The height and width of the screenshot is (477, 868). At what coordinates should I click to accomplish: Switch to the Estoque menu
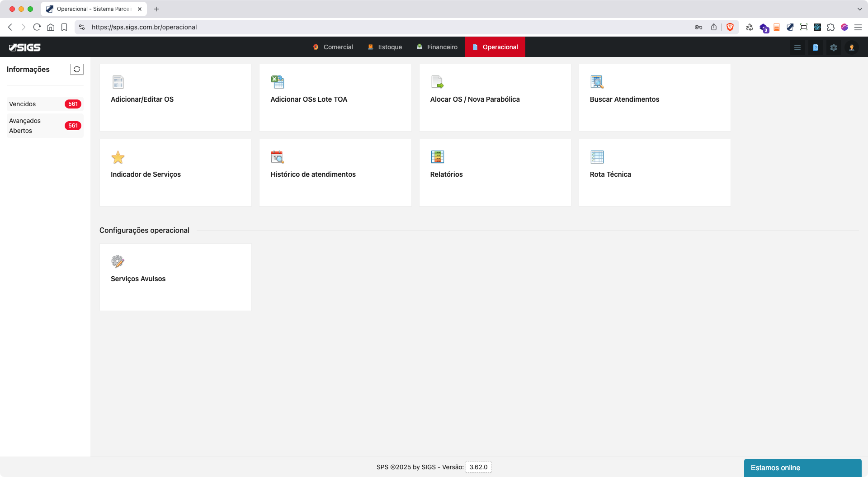[385, 47]
